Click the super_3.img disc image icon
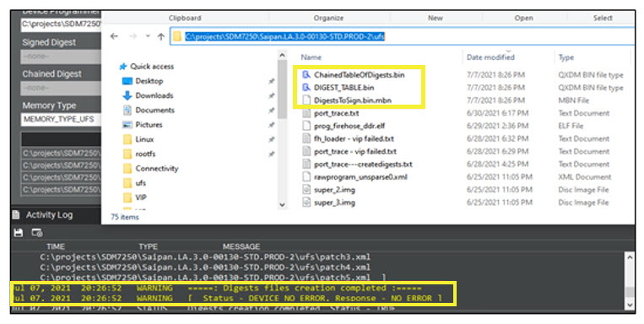The image size is (644, 324). pyautogui.click(x=306, y=202)
